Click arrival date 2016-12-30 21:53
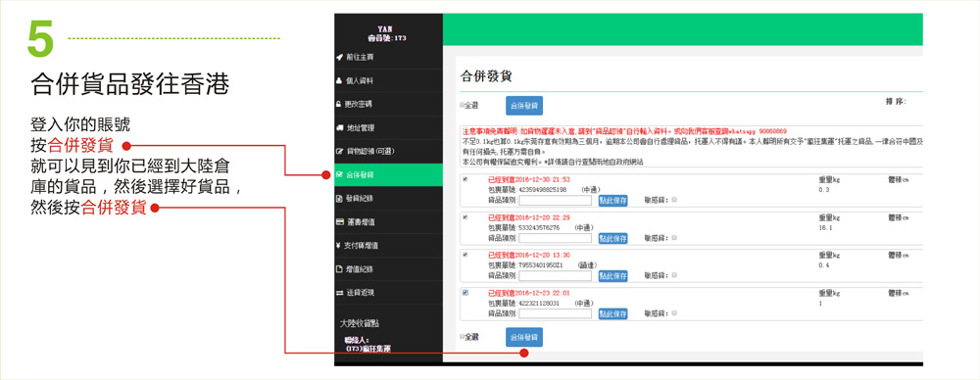Image resolution: width=980 pixels, height=380 pixels. pyautogui.click(x=542, y=180)
